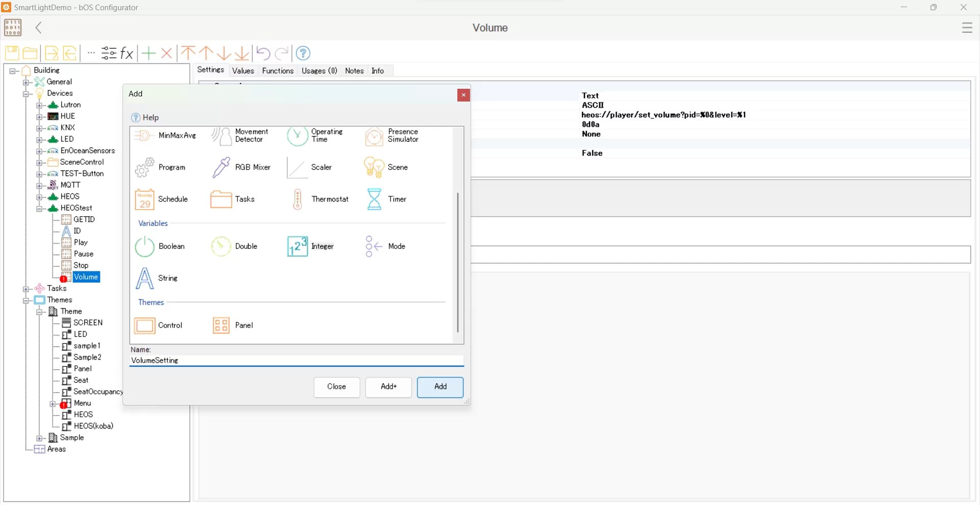The width and height of the screenshot is (980, 505).
Task: Click the move to bottom arrow icon
Action: coord(242,53)
